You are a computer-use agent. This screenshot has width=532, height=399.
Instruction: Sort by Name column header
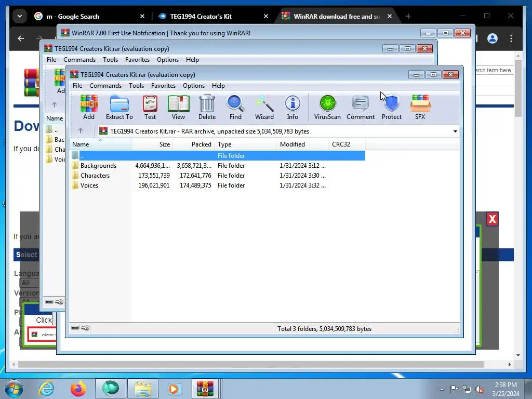click(100, 144)
